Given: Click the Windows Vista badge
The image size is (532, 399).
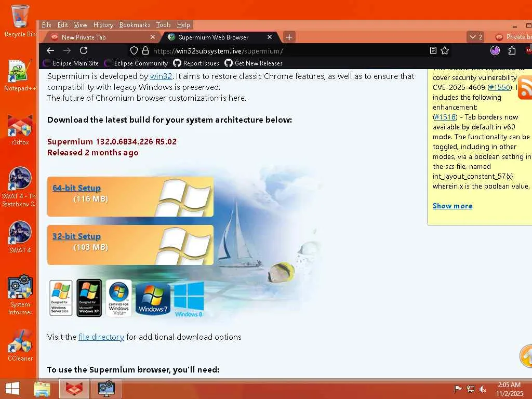Looking at the screenshot, I should 118,298.
